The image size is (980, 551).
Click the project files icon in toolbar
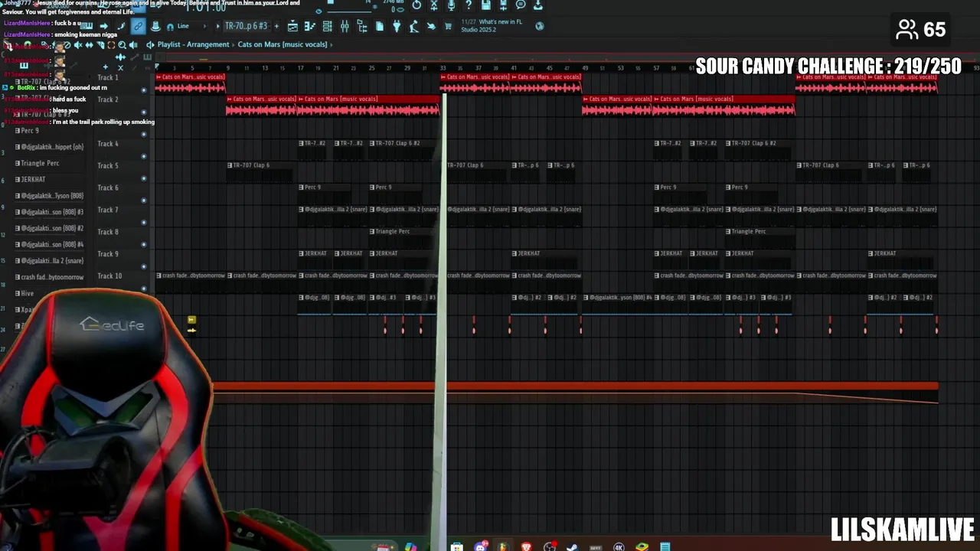(x=380, y=26)
